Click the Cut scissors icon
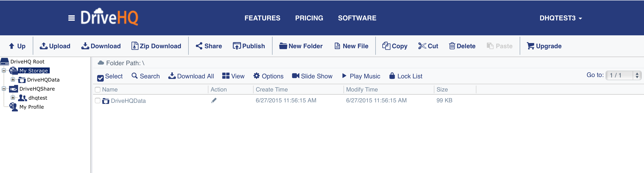The height and width of the screenshot is (173, 644). (x=422, y=46)
